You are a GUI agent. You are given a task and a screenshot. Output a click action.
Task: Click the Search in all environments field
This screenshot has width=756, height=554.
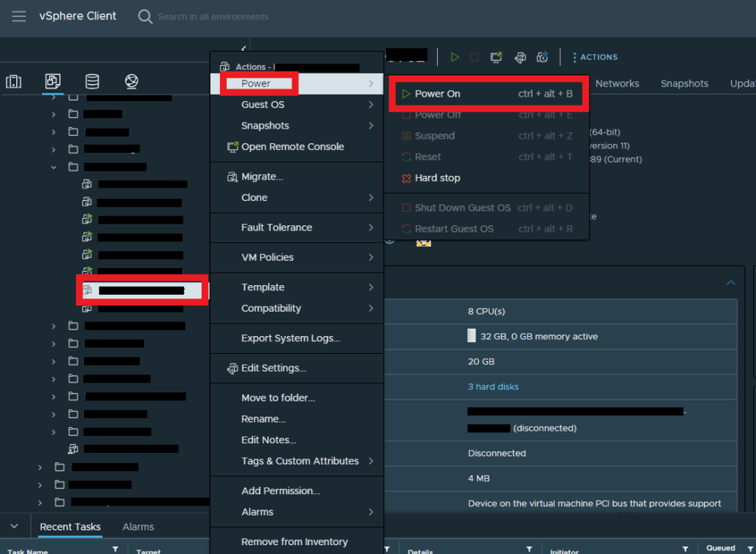(213, 16)
